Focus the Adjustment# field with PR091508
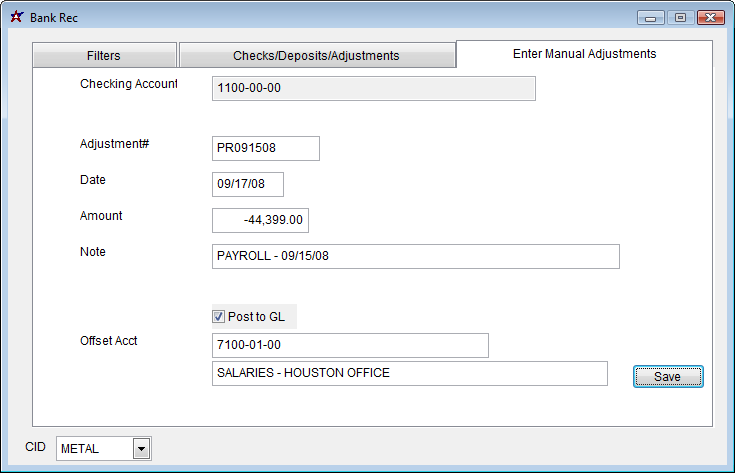The image size is (735, 473). 266,148
